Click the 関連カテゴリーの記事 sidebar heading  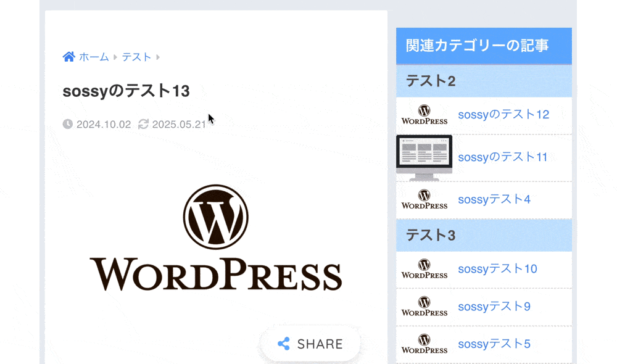click(x=484, y=46)
